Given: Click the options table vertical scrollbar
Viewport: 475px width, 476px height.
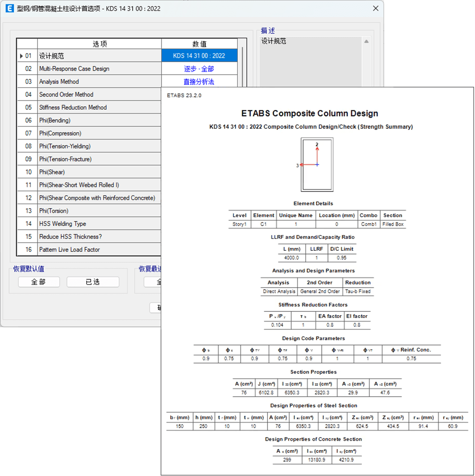Looking at the screenshot, I should 242,67.
